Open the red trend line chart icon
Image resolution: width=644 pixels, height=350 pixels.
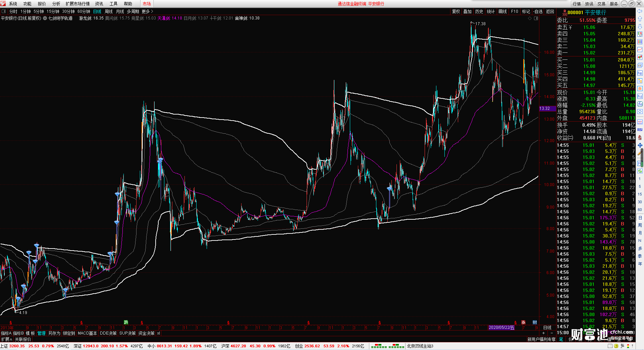pos(640,50)
